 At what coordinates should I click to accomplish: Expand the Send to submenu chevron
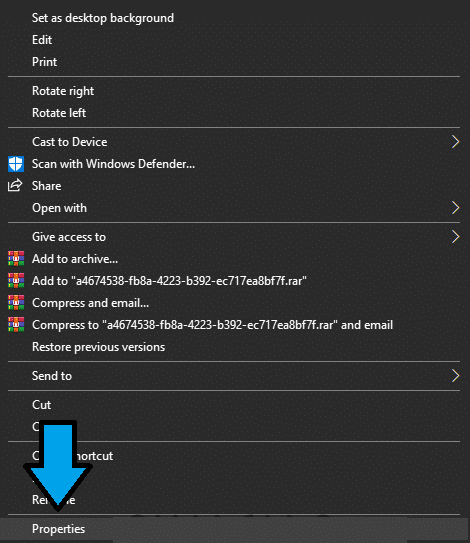coord(455,376)
